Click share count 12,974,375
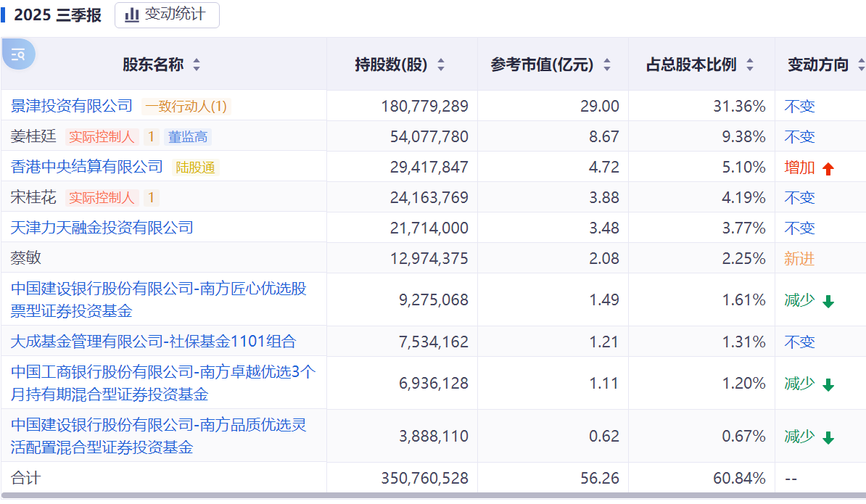Image resolution: width=866 pixels, height=504 pixels. (429, 258)
